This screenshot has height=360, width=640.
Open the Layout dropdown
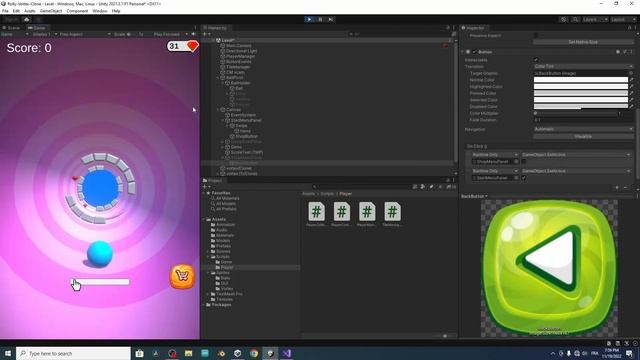(x=624, y=19)
